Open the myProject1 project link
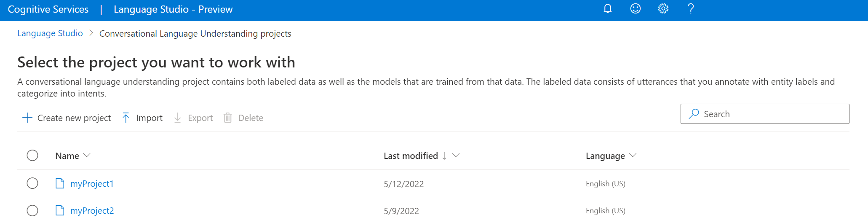Screen dimensions: 868x223 coord(92,184)
